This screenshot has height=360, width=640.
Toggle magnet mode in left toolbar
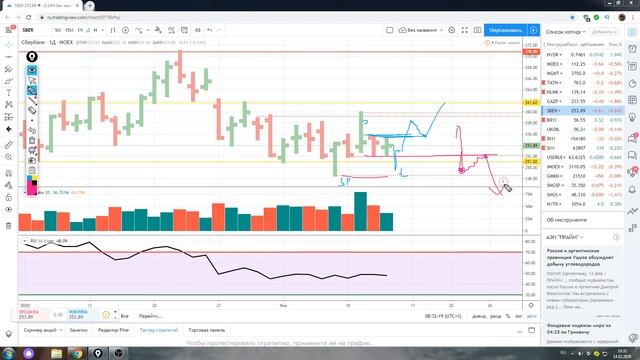coord(9,173)
